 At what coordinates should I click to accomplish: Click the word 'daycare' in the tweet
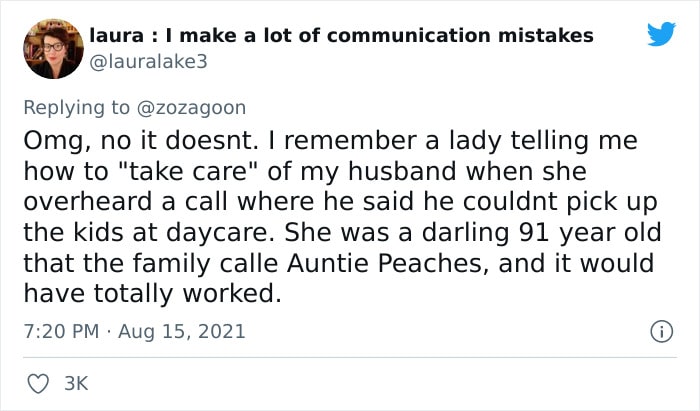tap(220, 232)
